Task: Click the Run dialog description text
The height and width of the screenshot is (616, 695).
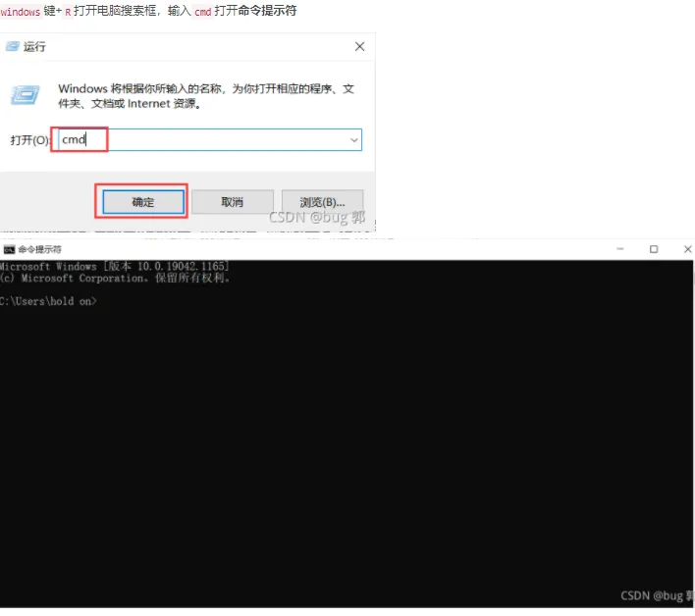Action: (x=206, y=96)
